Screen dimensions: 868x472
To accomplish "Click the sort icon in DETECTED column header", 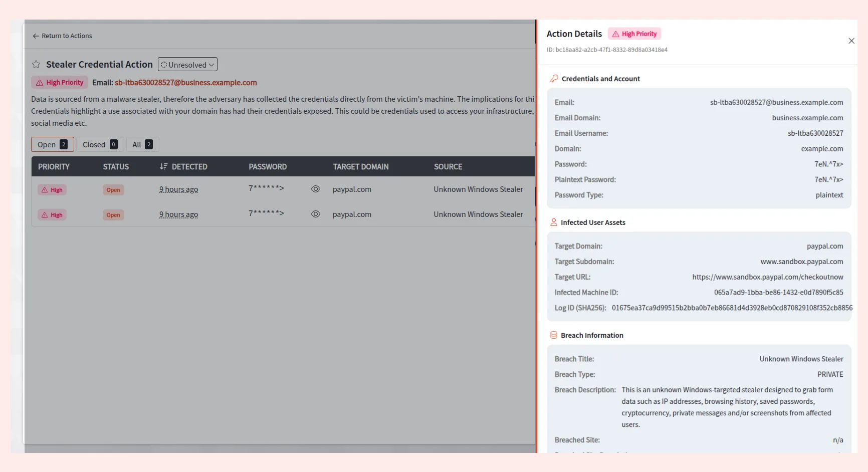I will 163,166.
